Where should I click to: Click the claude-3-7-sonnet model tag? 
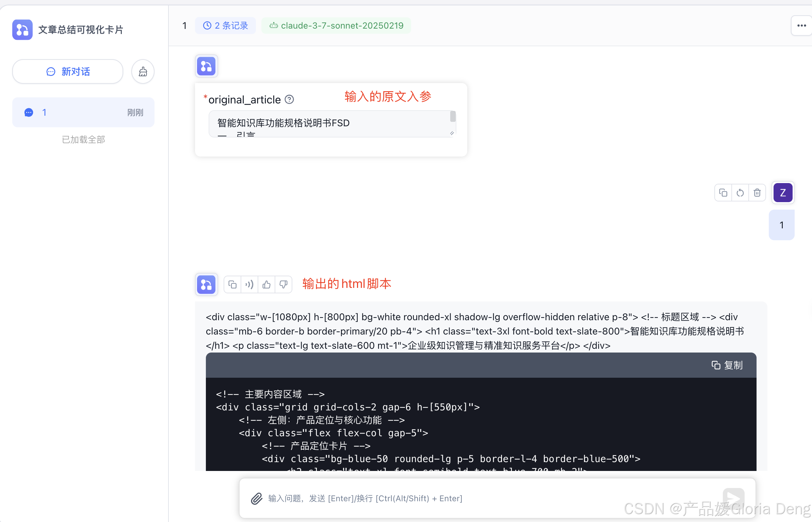336,26
